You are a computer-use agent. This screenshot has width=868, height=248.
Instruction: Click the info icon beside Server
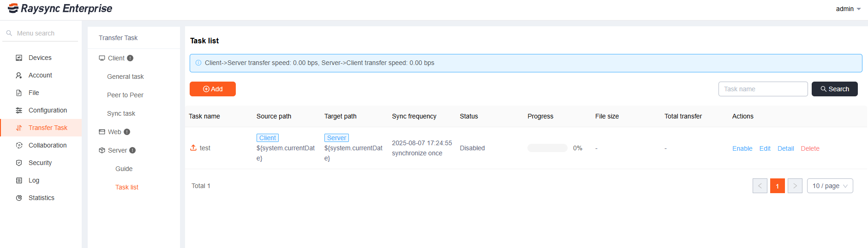click(x=132, y=150)
